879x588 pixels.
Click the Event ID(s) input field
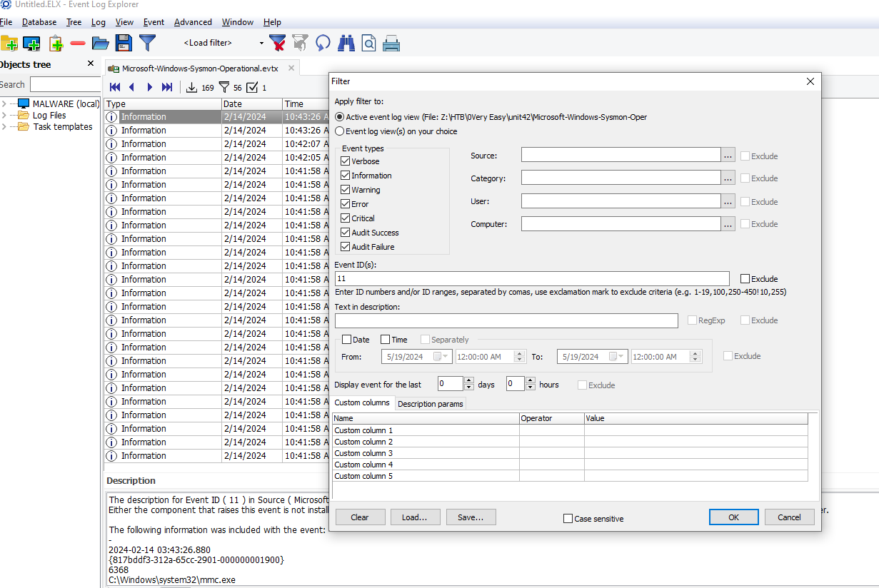tap(531, 279)
